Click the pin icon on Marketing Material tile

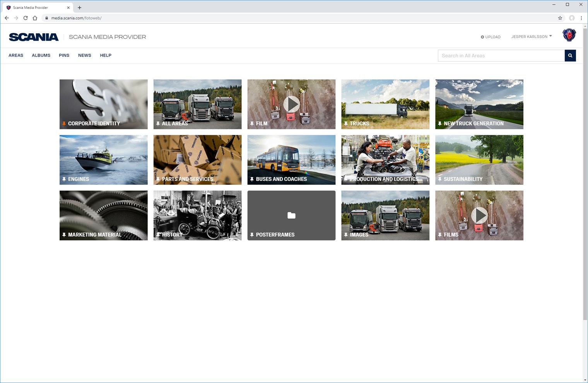pos(64,235)
